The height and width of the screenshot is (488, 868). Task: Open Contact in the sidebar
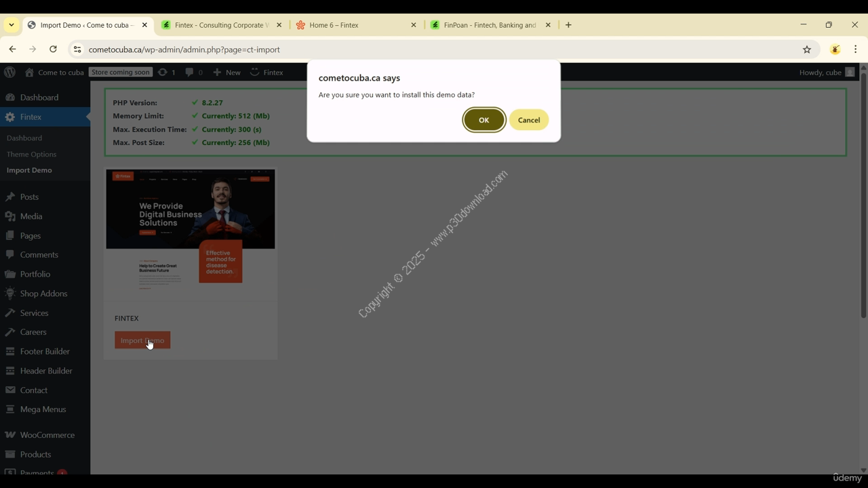[x=45, y=390]
